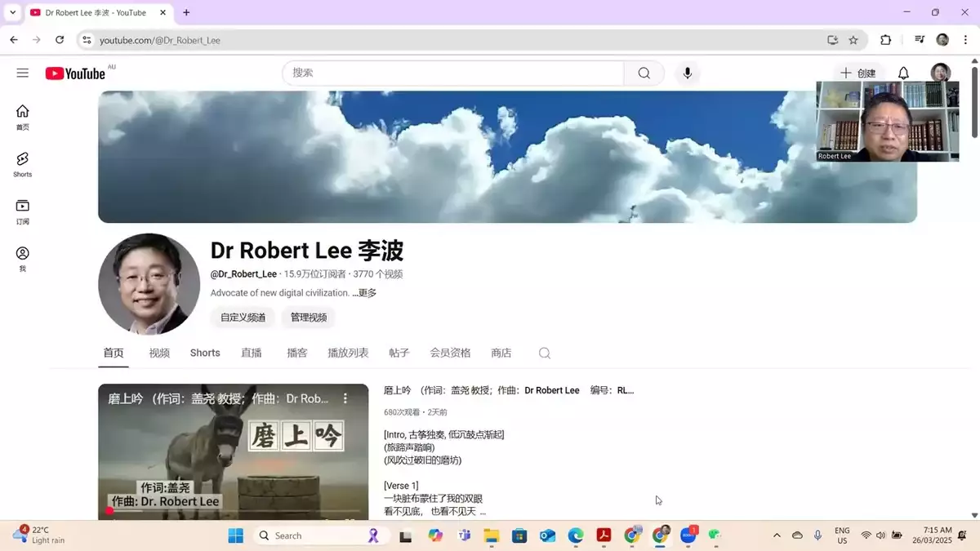Screen dimensions: 980x551
Task: Switch to the 播放列表 channel tab
Action: (x=348, y=353)
